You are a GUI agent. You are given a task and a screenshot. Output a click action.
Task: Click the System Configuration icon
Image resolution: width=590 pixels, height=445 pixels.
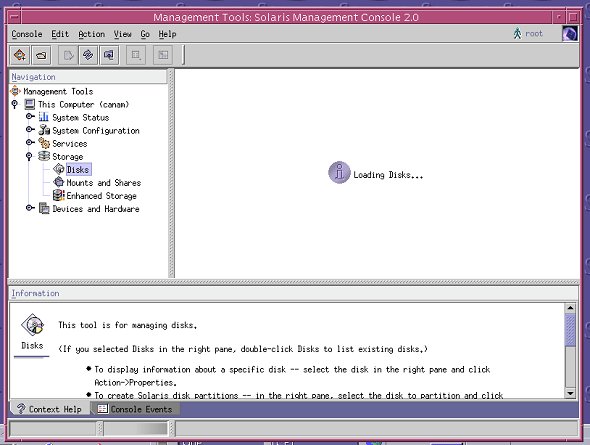click(44, 130)
